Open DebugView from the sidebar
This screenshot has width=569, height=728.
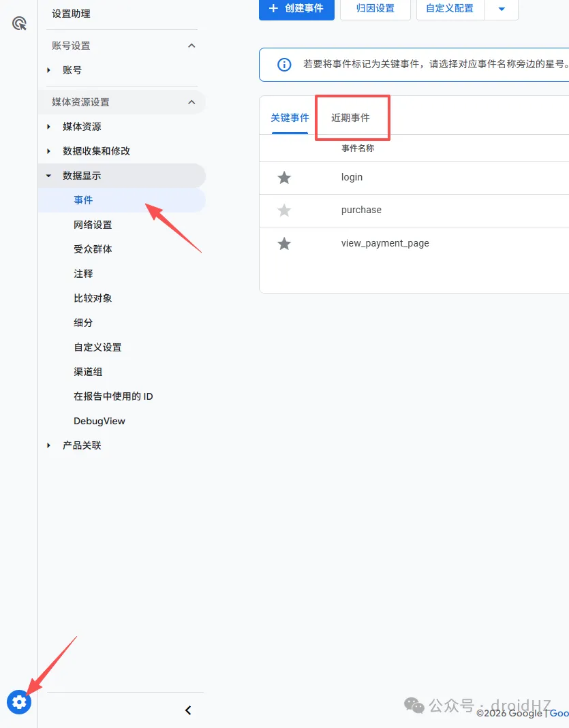(99, 421)
